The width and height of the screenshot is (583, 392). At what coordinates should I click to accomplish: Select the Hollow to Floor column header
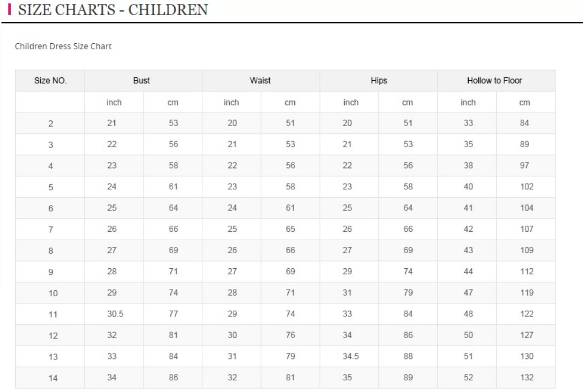pos(494,81)
